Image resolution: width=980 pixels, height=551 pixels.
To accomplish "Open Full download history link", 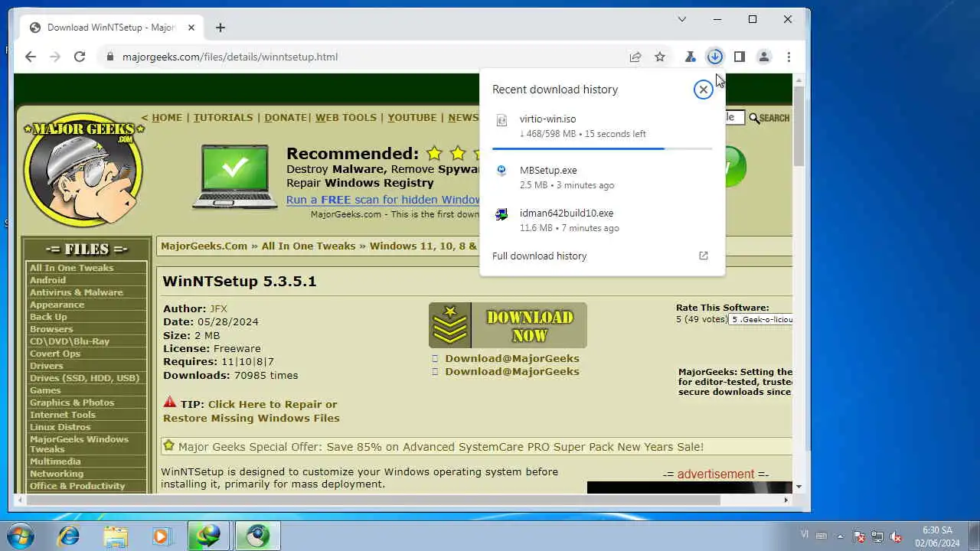I will pyautogui.click(x=539, y=256).
